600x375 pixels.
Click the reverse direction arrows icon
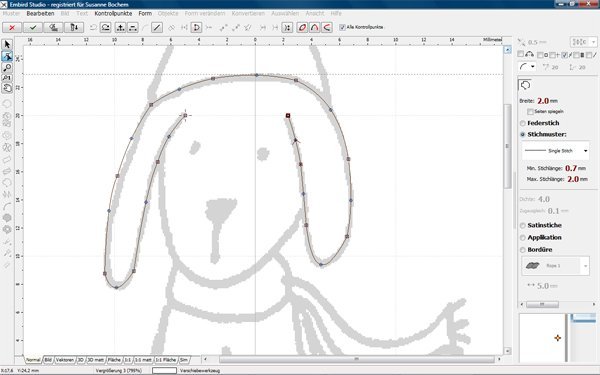coord(287,28)
